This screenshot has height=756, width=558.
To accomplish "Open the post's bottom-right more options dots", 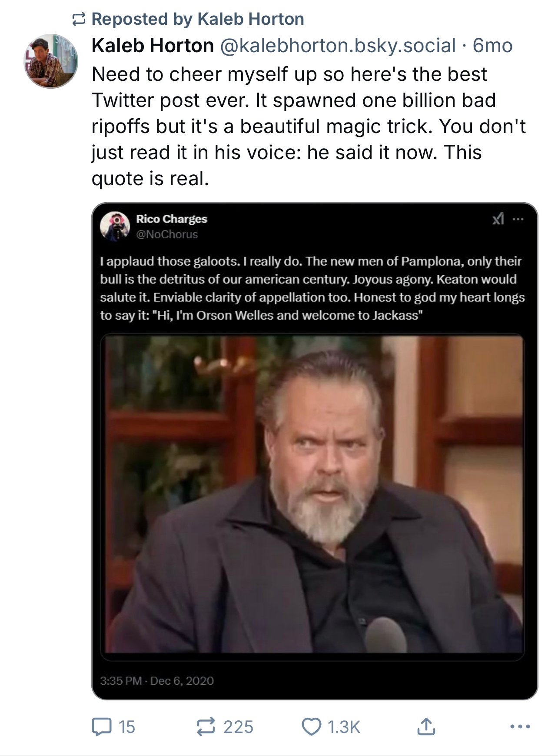I will coord(520,726).
